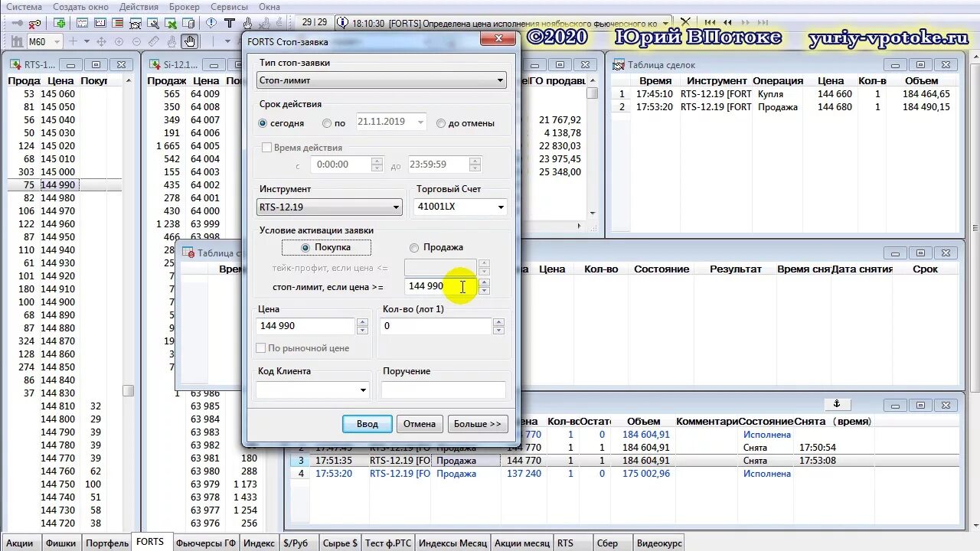Click the zoom in circle-plus icon
The width and height of the screenshot is (980, 551).
coord(119,41)
